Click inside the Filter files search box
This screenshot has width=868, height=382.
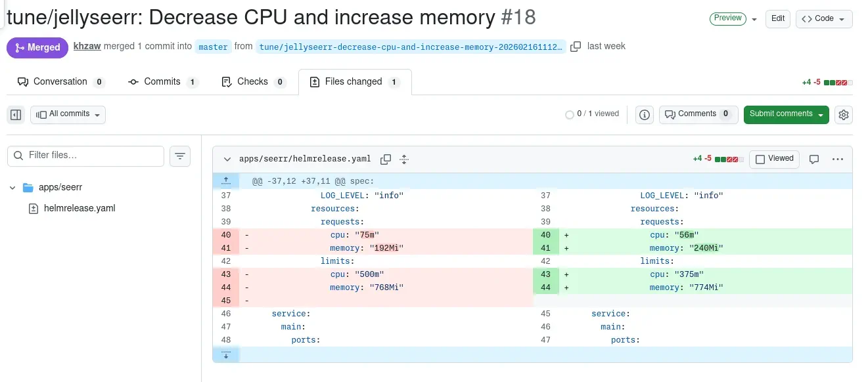pyautogui.click(x=85, y=156)
